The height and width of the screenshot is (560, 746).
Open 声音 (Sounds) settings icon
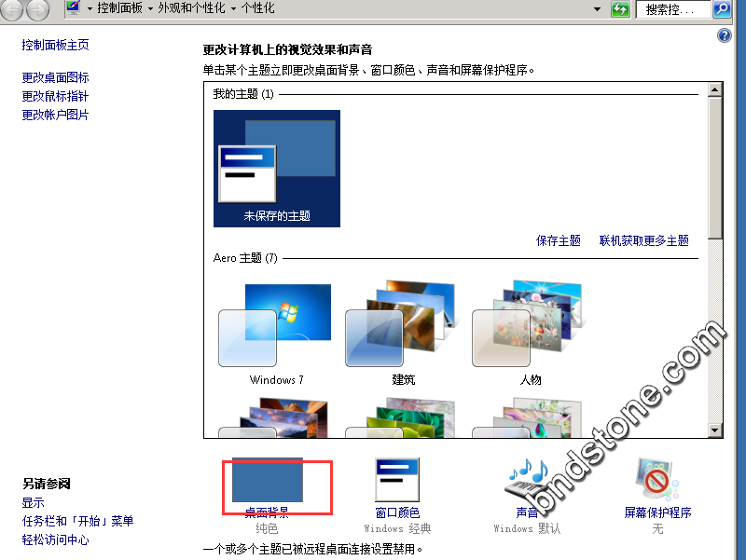(x=527, y=483)
